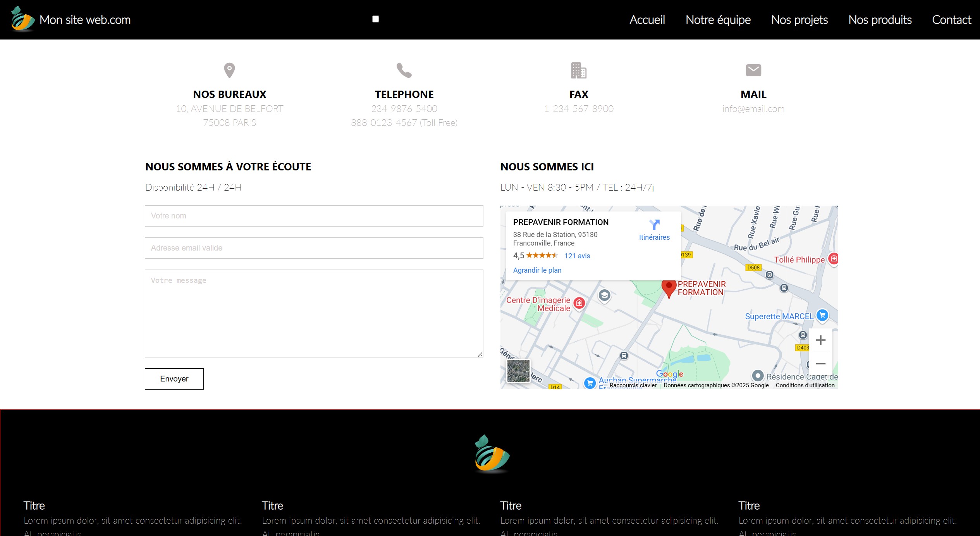This screenshot has width=980, height=536.
Task: Zoom in the map with plus button
Action: (x=820, y=340)
